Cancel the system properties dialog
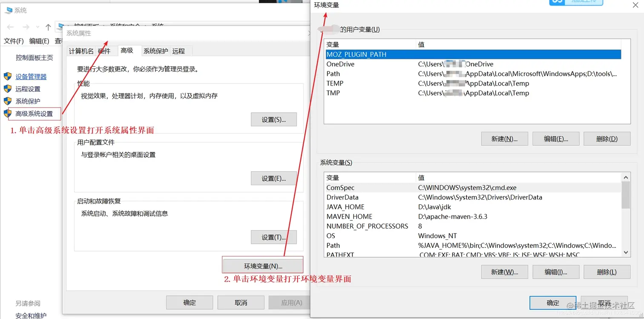The width and height of the screenshot is (644, 319). (x=241, y=303)
